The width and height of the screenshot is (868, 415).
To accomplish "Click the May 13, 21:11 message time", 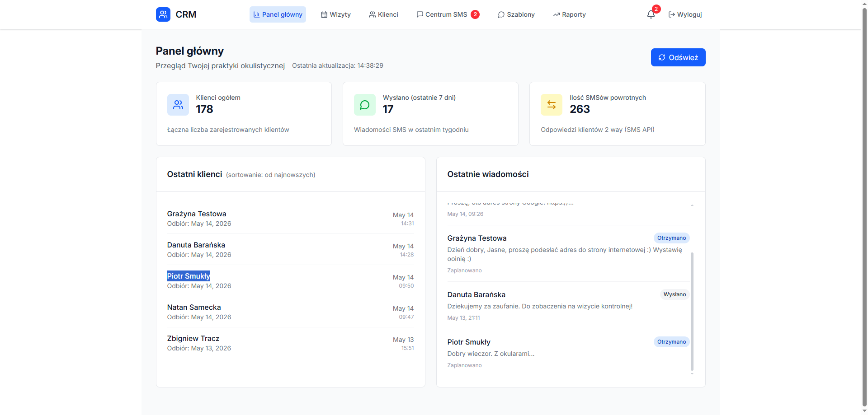I will (x=464, y=318).
